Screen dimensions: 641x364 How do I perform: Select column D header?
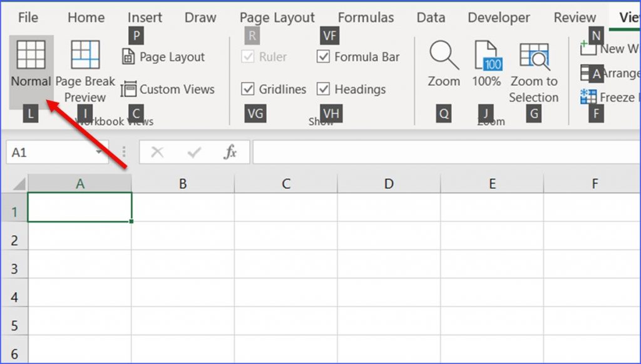point(389,184)
